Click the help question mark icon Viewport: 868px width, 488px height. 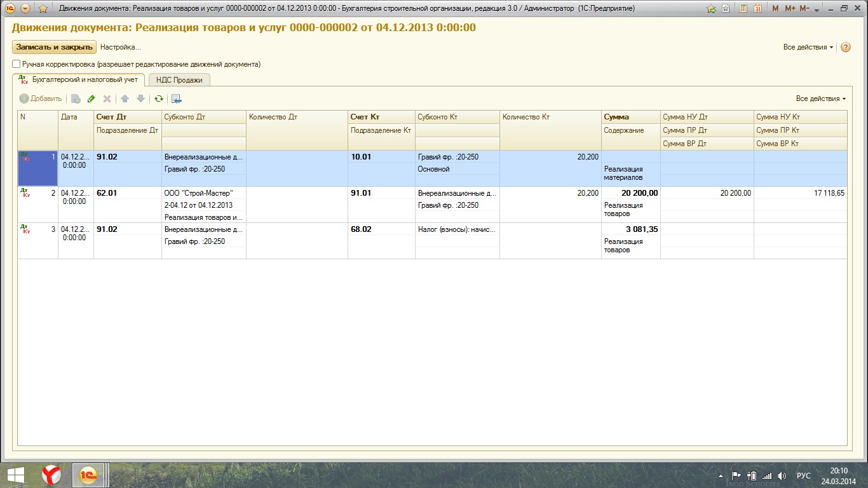(845, 47)
